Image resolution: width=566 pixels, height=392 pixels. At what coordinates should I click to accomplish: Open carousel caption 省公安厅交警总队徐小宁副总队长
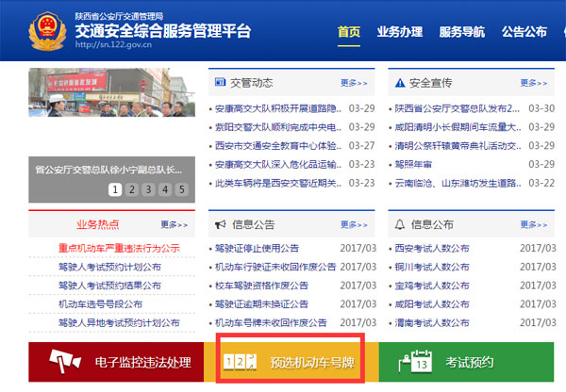click(x=108, y=170)
